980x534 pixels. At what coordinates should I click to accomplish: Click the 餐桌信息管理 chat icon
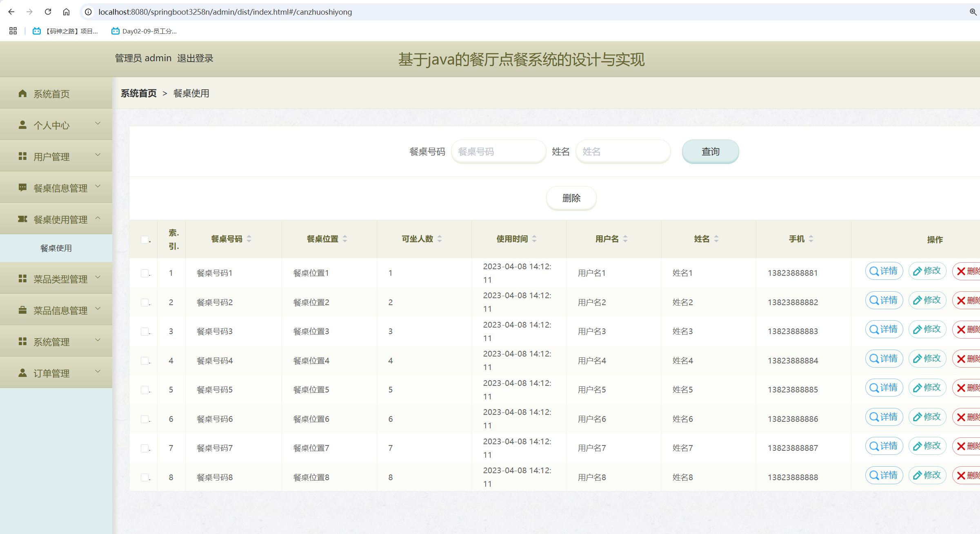pos(22,188)
